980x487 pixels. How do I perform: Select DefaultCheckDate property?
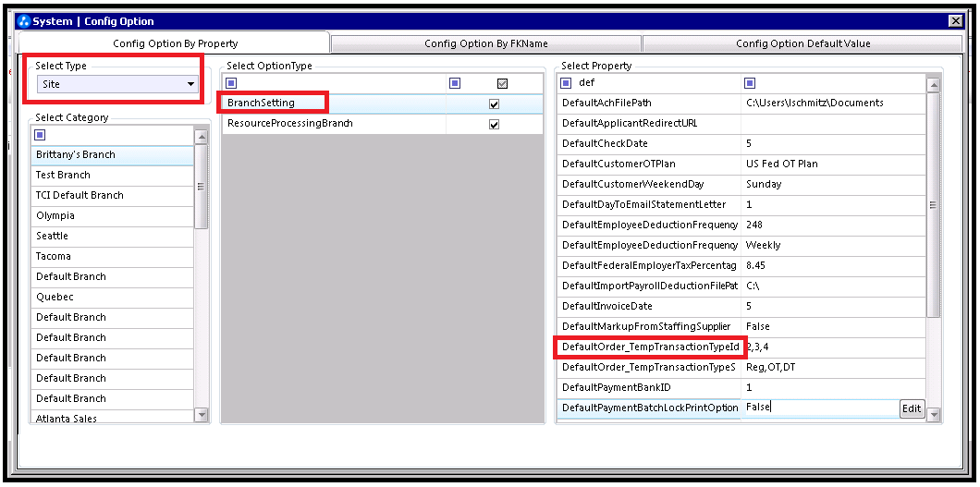coord(649,143)
